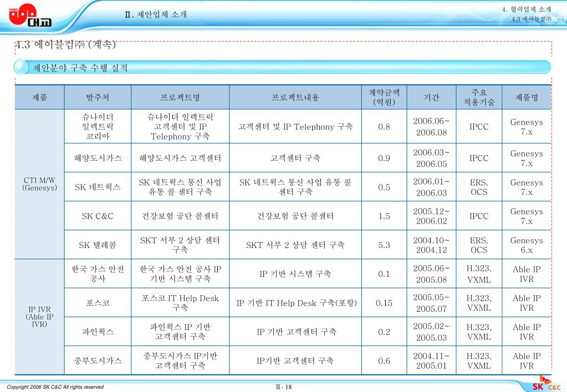Click 'H.323, VXML' technology in 포스코 row
Image resolution: width=567 pixels, height=392 pixels.
[479, 303]
